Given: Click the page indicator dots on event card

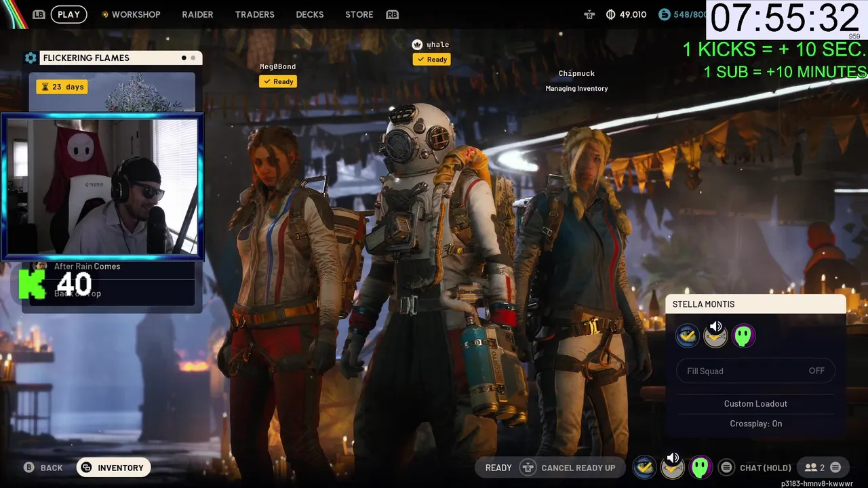Looking at the screenshot, I should coord(189,58).
